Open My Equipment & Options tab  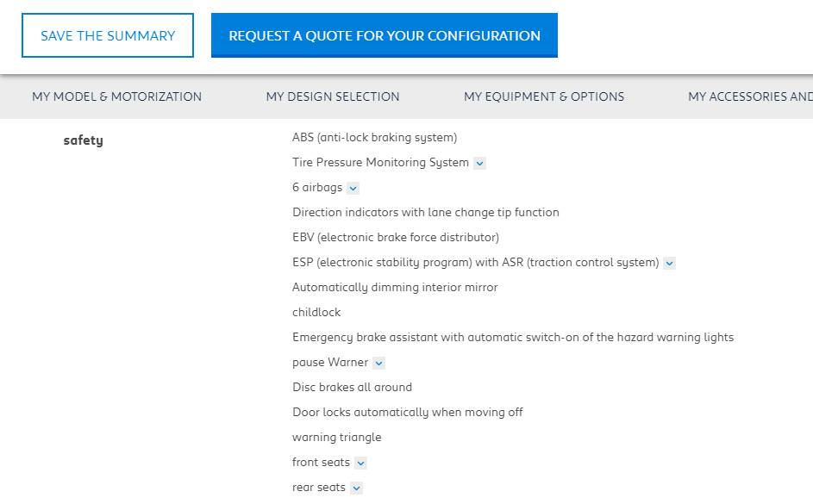544,96
